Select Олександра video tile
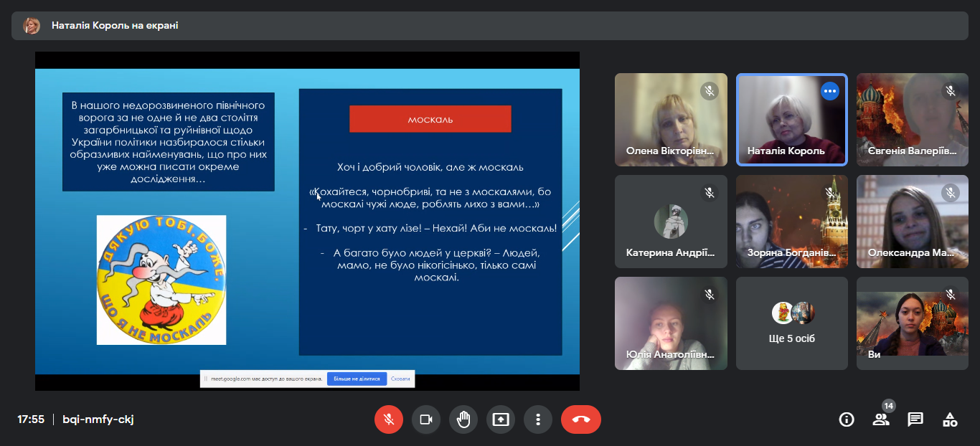 [x=913, y=222]
